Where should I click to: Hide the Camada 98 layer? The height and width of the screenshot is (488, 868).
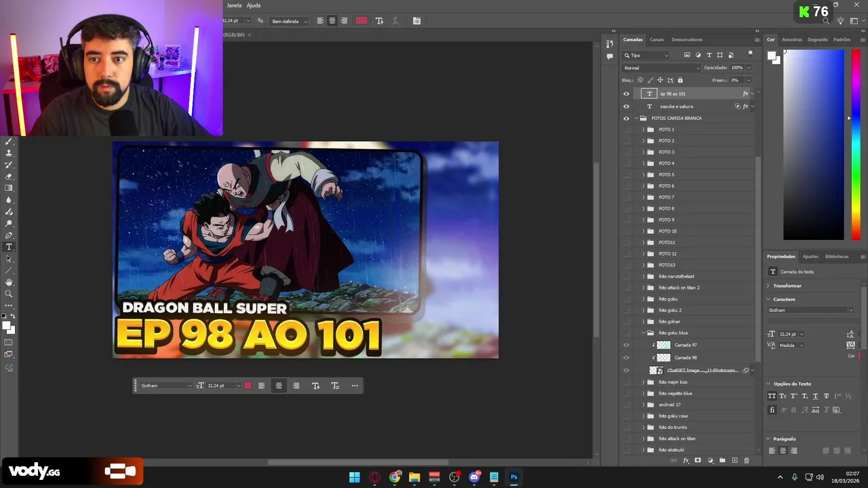click(626, 358)
